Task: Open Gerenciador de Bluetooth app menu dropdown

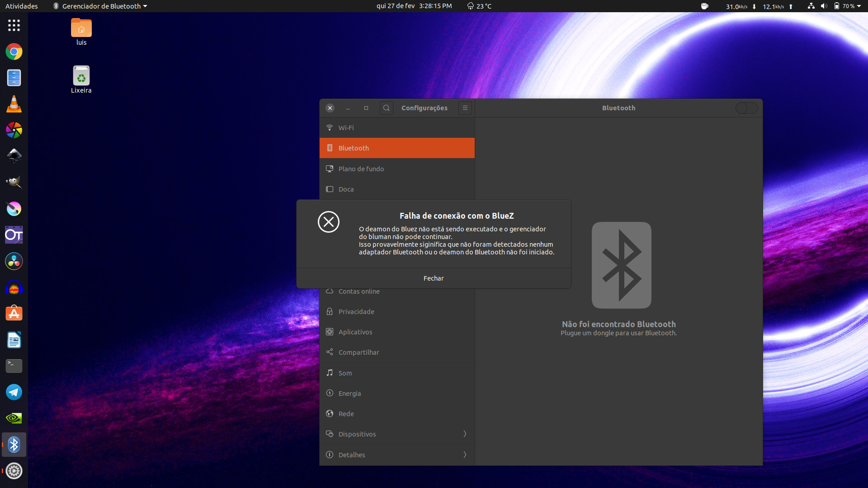Action: 100,6
